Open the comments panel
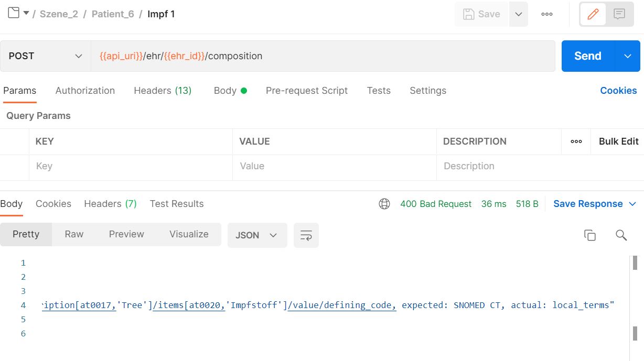Image resolution: width=644 pixels, height=361 pixels. coord(619,14)
